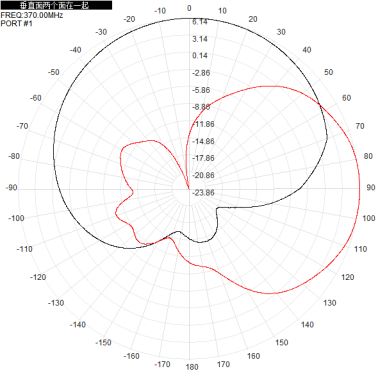378x378 pixels.
Task: Click the -20 degree angle label
Action: [x=129, y=19]
